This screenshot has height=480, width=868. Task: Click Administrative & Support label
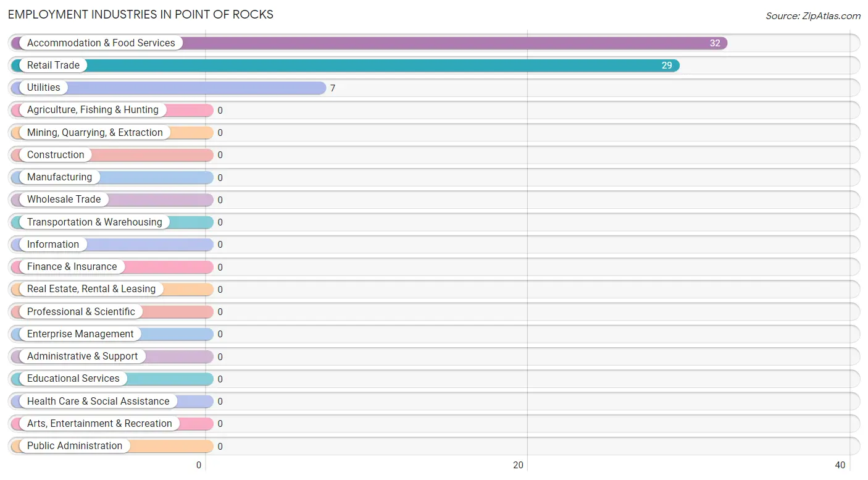coord(82,356)
